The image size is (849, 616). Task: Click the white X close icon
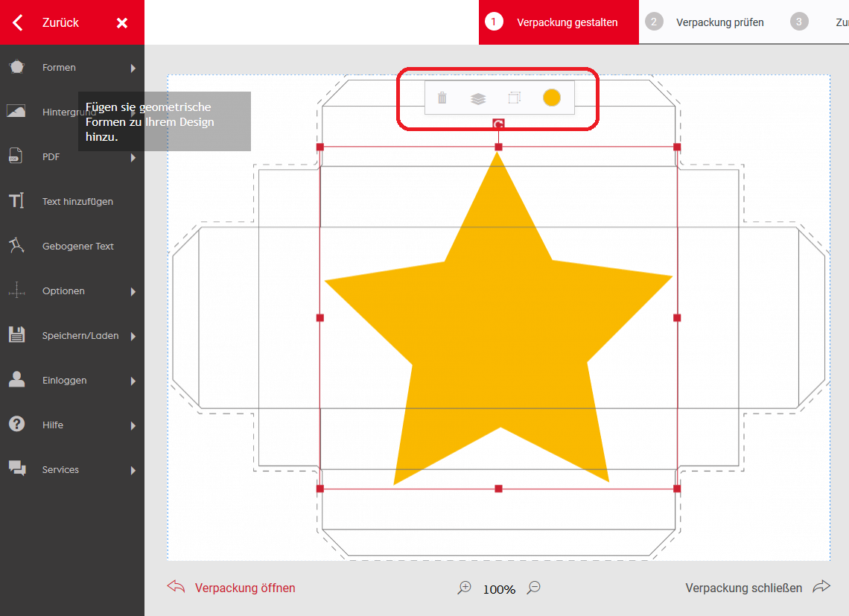click(x=122, y=23)
